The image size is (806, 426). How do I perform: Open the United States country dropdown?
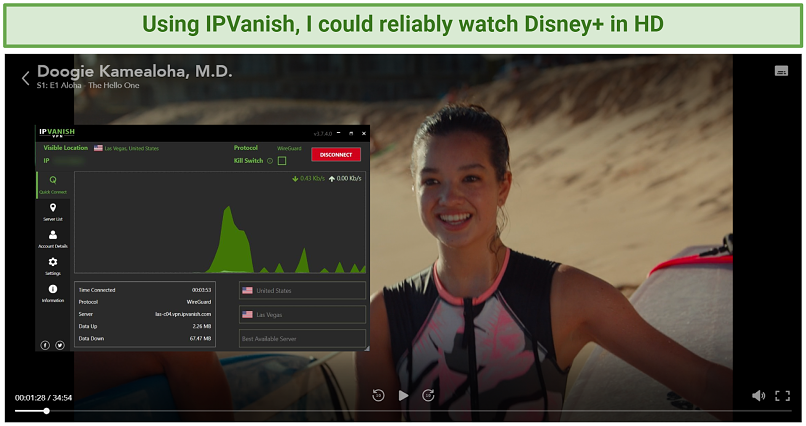point(302,290)
